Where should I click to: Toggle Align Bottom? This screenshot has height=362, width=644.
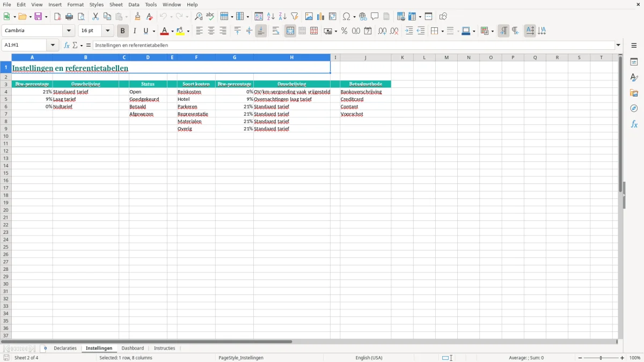pyautogui.click(x=261, y=31)
